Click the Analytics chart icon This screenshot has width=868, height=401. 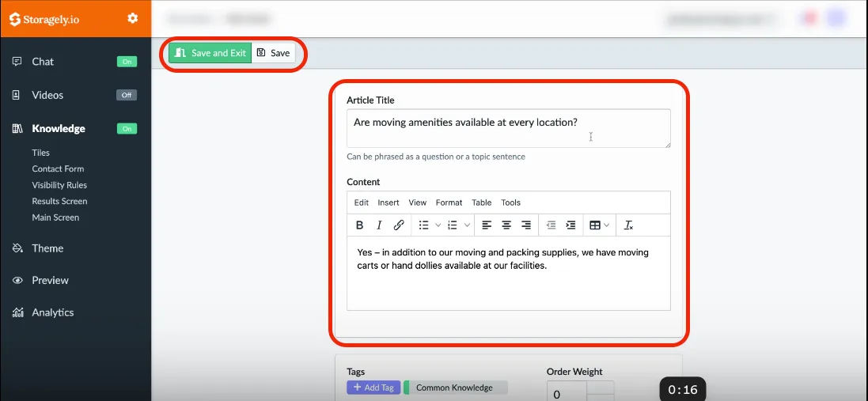17,312
